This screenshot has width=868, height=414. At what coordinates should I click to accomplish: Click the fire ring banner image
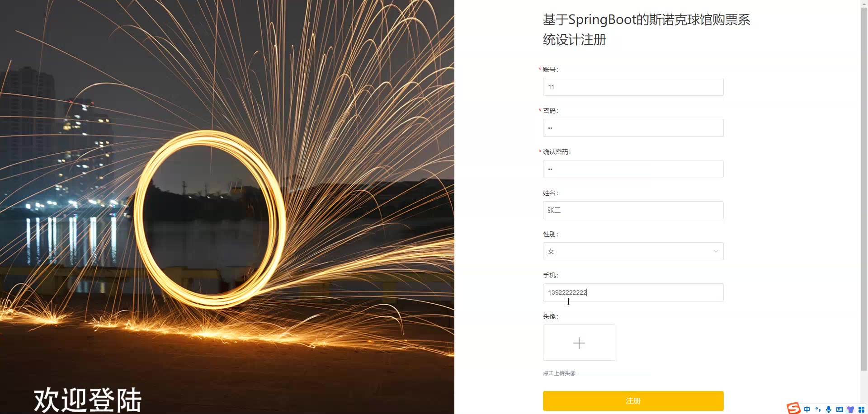click(227, 207)
